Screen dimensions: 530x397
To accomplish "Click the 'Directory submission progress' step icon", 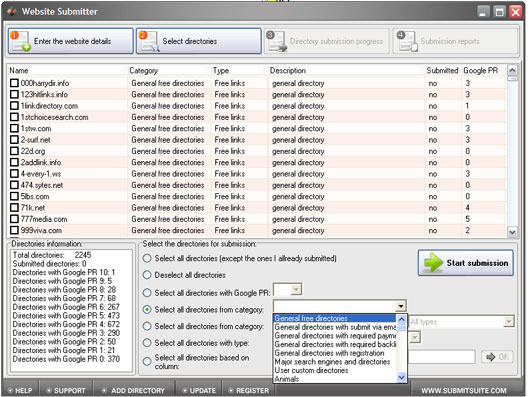I will 276,41.
